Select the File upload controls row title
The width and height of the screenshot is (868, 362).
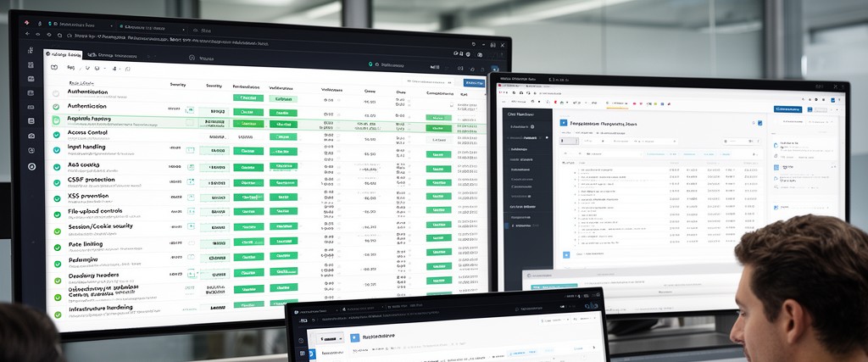(x=95, y=211)
